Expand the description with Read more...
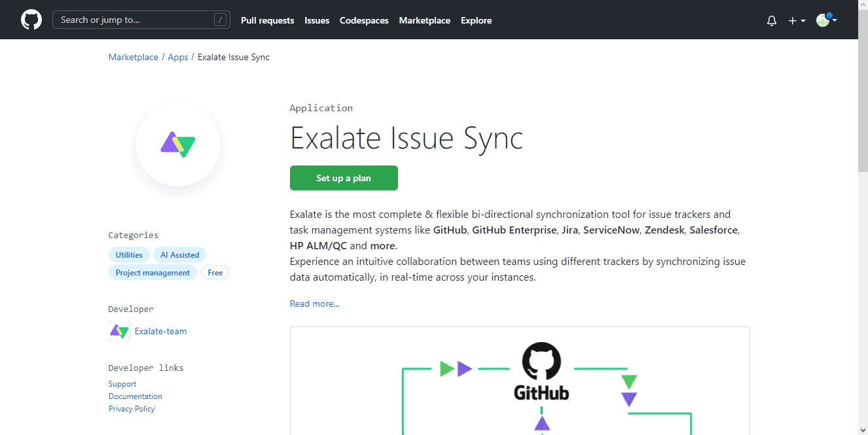The image size is (868, 435). [314, 303]
